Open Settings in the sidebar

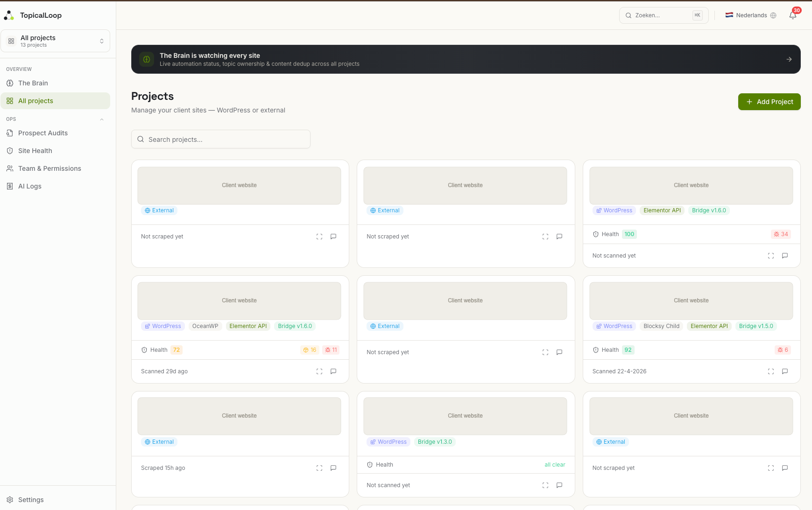tap(56, 500)
